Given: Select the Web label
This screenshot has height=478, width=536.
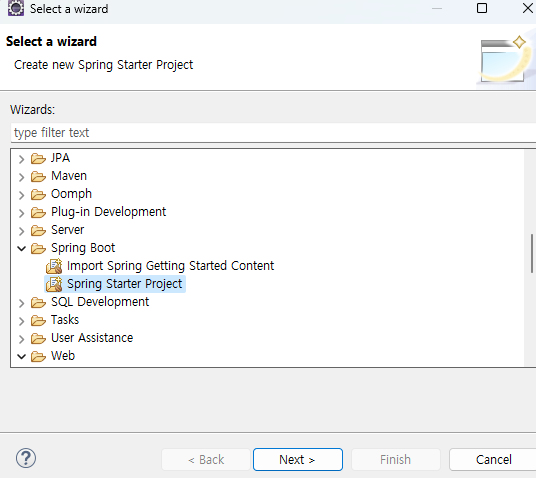Looking at the screenshot, I should [63, 356].
